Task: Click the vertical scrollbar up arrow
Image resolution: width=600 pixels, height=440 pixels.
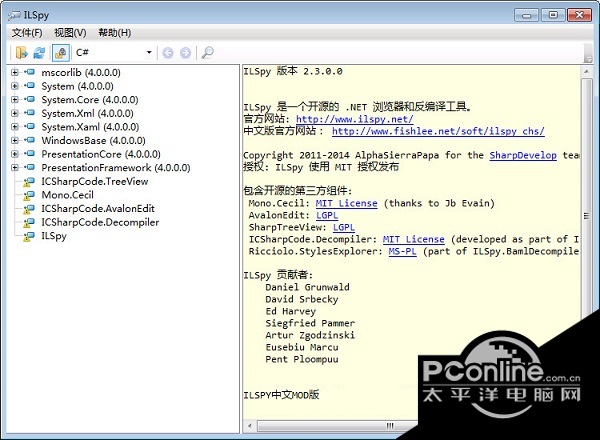Action: point(586,72)
